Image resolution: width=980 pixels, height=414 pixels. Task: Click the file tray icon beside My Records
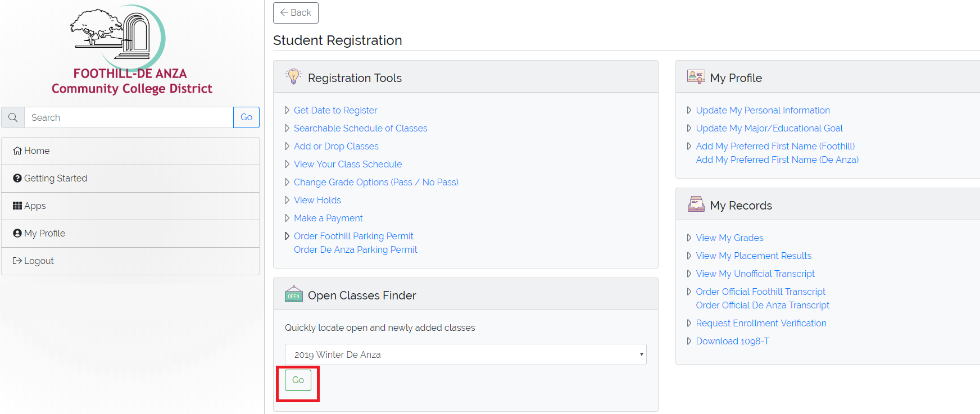pyautogui.click(x=697, y=204)
